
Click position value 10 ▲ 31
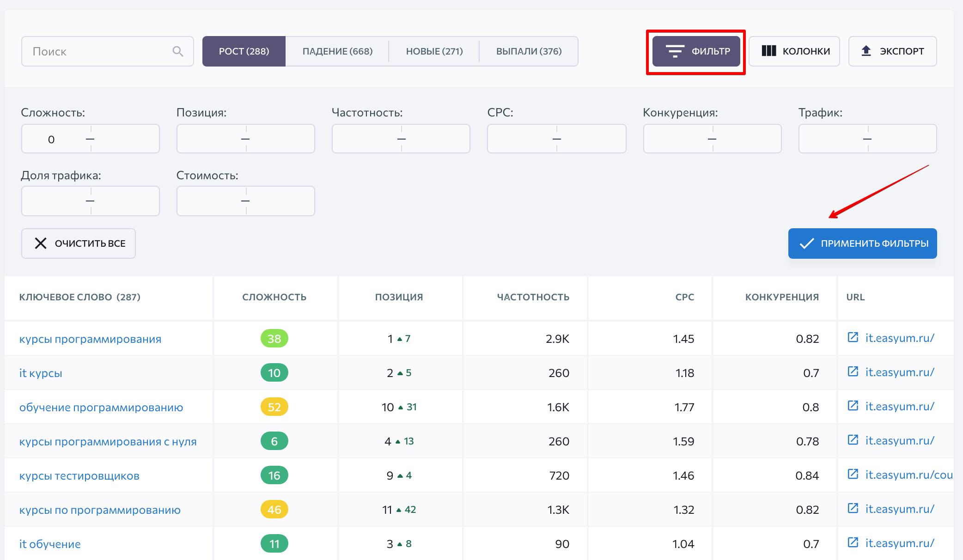click(399, 407)
